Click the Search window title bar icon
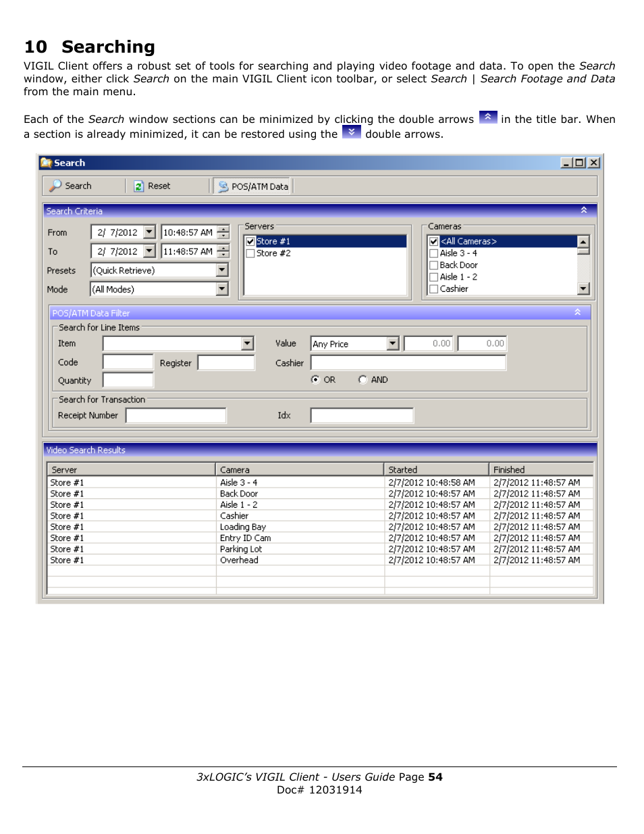 (x=46, y=163)
